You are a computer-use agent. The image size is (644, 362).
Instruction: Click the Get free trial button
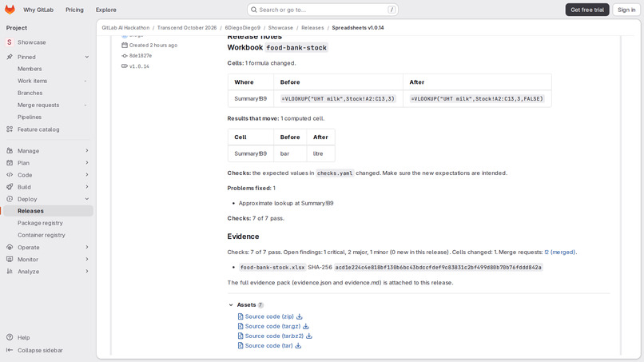(587, 10)
